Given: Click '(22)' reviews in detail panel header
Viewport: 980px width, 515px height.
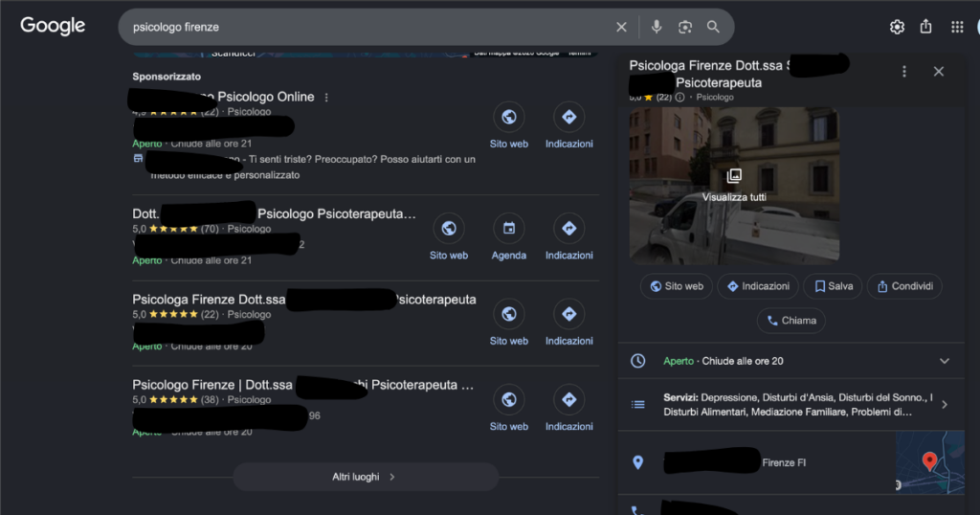Looking at the screenshot, I should coord(664,97).
